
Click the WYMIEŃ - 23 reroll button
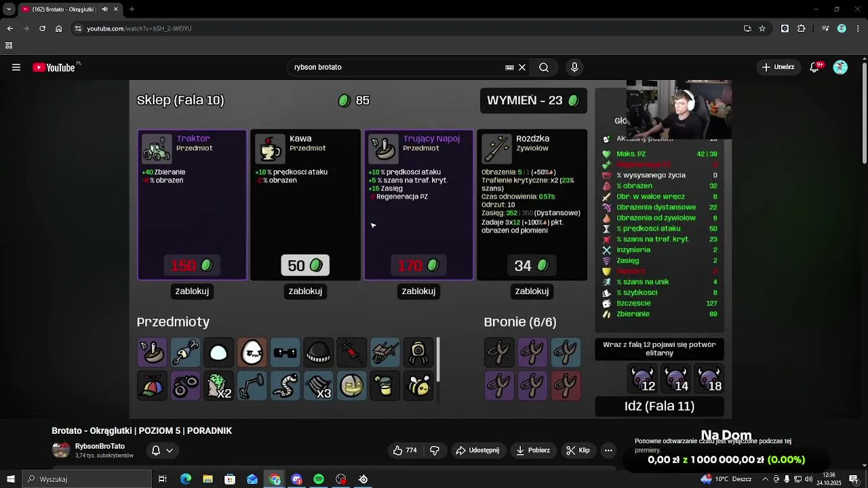tap(533, 100)
